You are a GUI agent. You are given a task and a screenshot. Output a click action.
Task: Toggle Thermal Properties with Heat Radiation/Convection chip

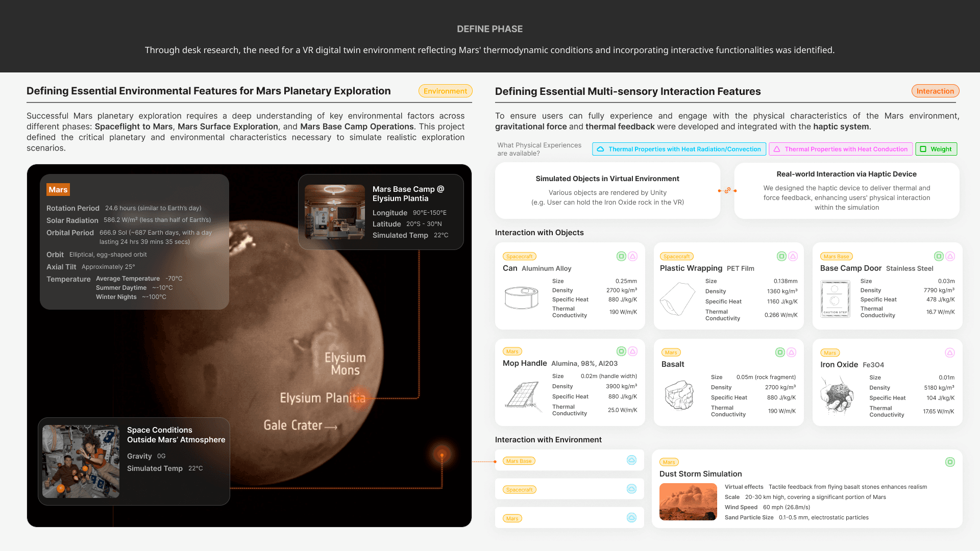(679, 149)
